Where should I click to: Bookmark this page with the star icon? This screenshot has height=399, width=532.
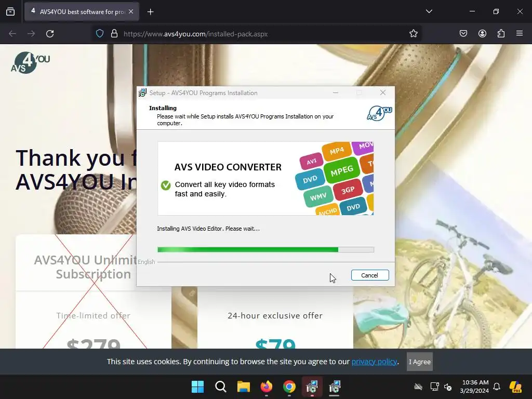pos(413,34)
